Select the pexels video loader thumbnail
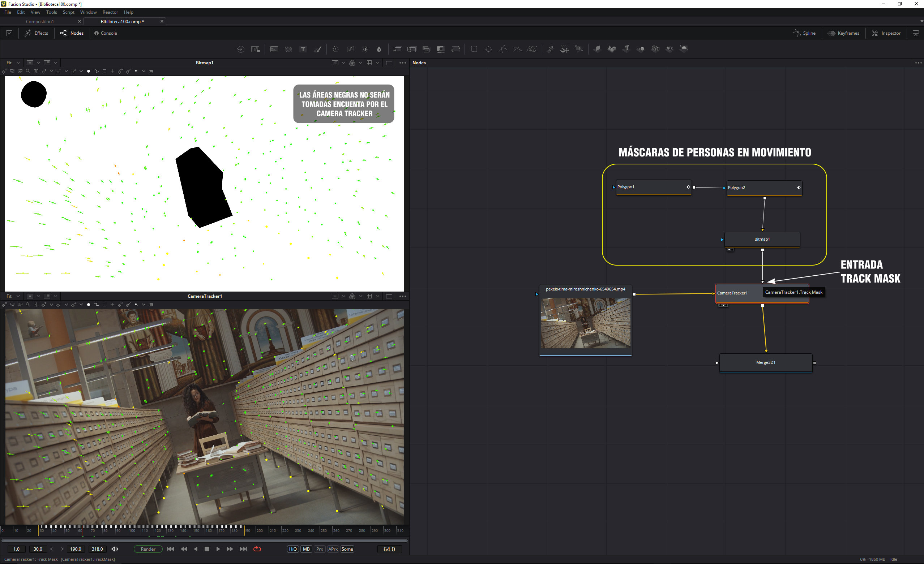The width and height of the screenshot is (924, 564). (x=585, y=323)
